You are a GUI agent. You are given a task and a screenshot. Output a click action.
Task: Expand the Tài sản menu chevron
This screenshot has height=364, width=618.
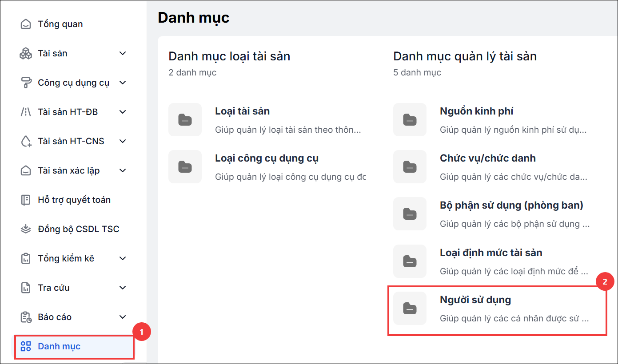click(123, 53)
